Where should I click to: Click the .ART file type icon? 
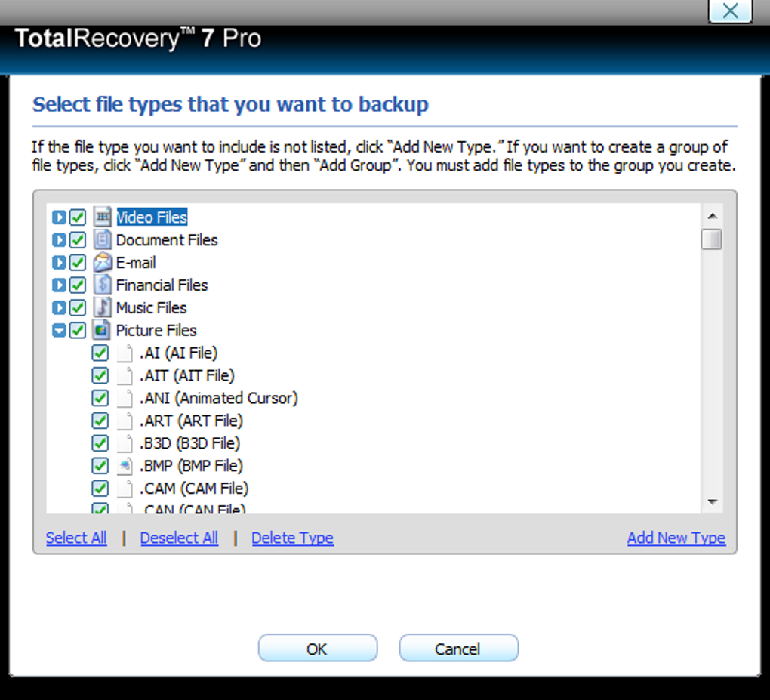(125, 421)
